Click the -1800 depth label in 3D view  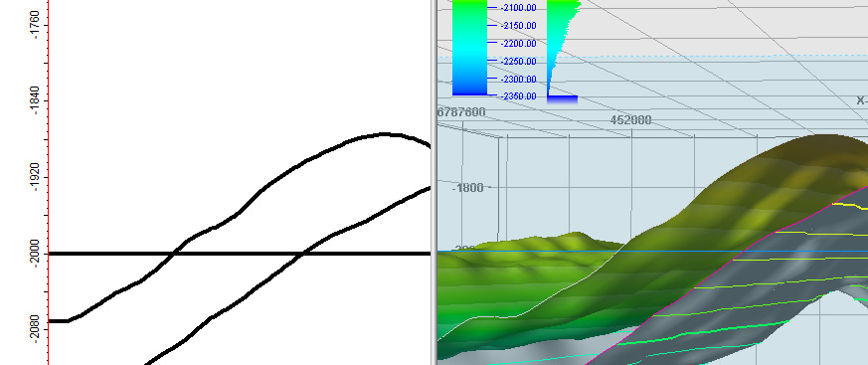(468, 188)
